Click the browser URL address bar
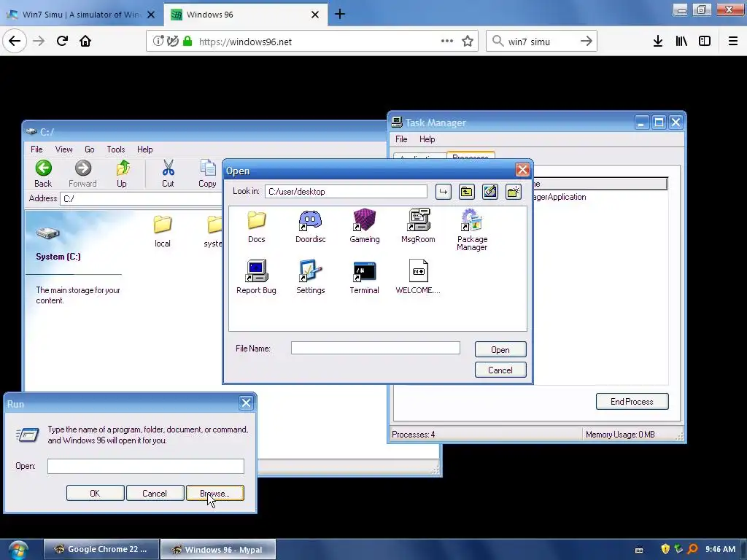The image size is (747, 560). 312,42
